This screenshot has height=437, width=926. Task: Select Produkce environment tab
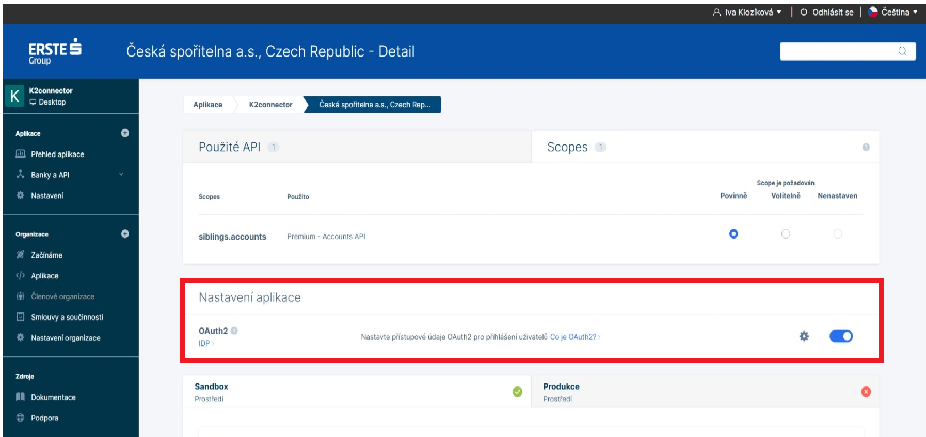point(705,392)
